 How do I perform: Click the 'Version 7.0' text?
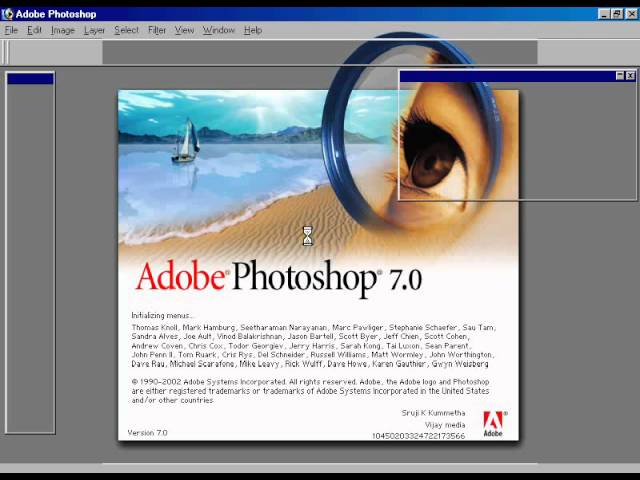147,433
